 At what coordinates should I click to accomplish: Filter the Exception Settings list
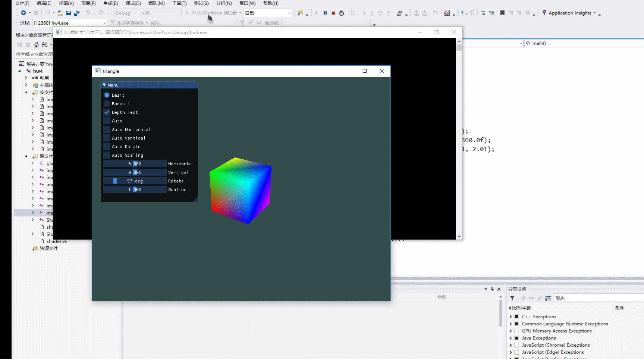512,298
